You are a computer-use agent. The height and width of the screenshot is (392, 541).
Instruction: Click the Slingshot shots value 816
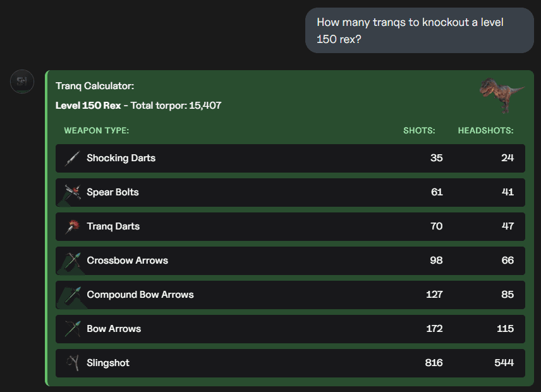(x=434, y=363)
